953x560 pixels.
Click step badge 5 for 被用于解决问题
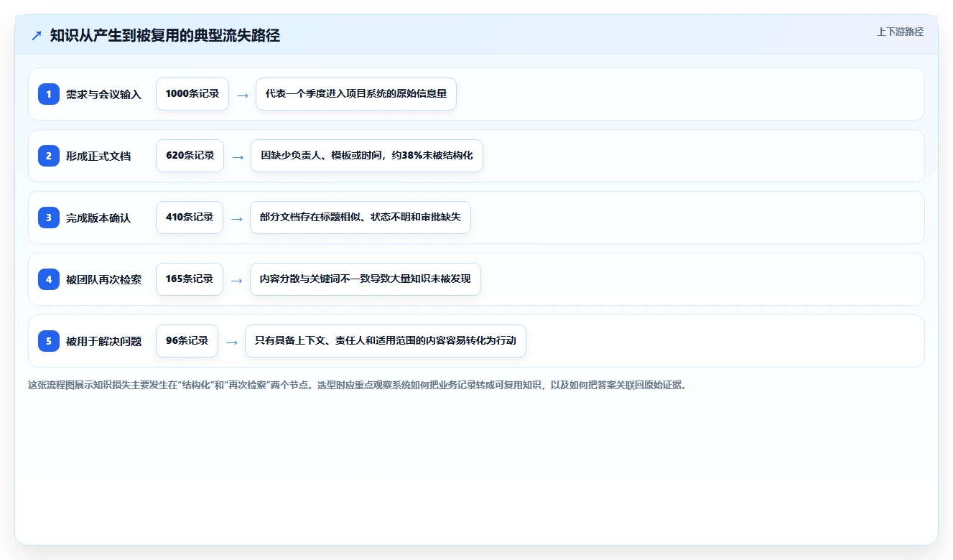click(49, 341)
